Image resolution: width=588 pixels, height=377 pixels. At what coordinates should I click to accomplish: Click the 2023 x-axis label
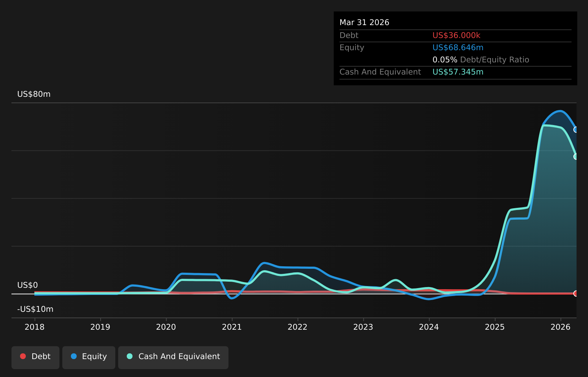pos(363,327)
